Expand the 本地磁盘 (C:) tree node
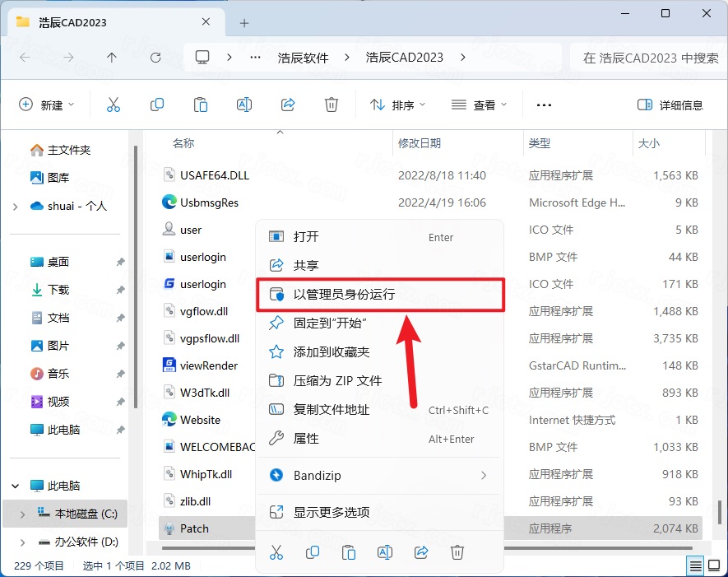This screenshot has width=728, height=577. [21, 514]
